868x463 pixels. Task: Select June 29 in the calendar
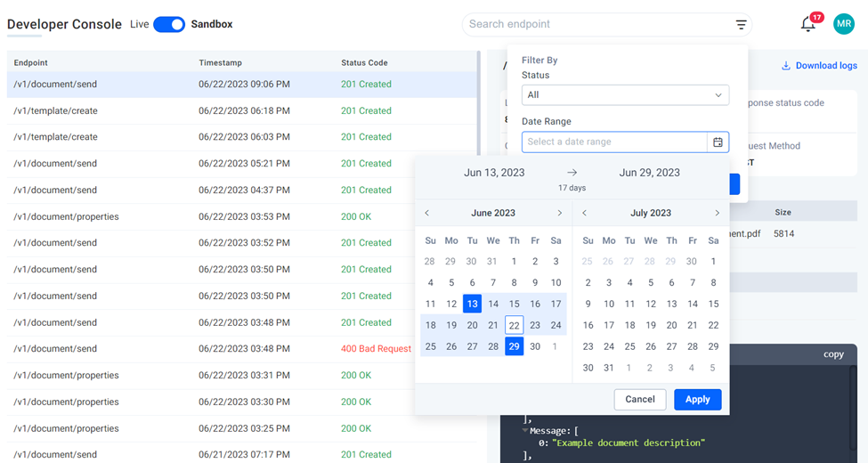point(515,346)
